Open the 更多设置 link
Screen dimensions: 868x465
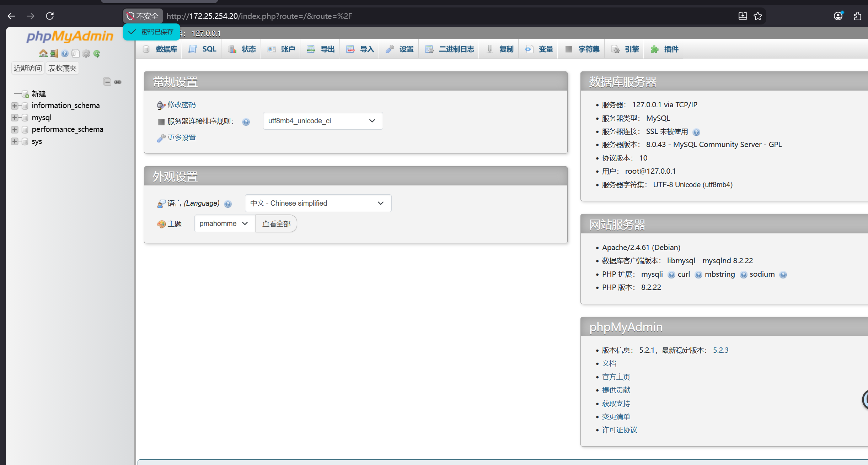pyautogui.click(x=182, y=138)
